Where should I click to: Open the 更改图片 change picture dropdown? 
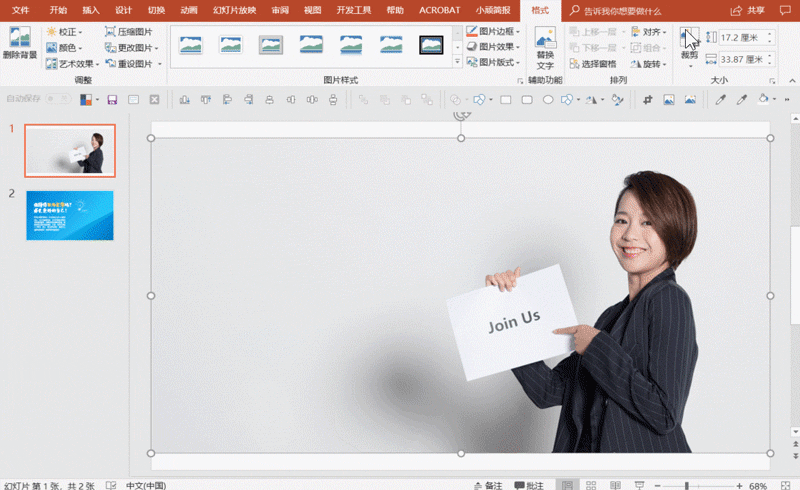click(x=132, y=47)
